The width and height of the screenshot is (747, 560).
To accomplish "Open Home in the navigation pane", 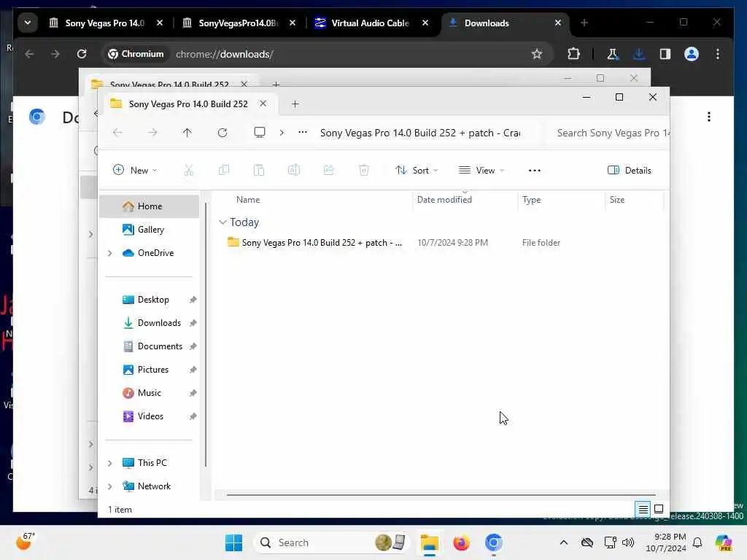I will [x=149, y=206].
